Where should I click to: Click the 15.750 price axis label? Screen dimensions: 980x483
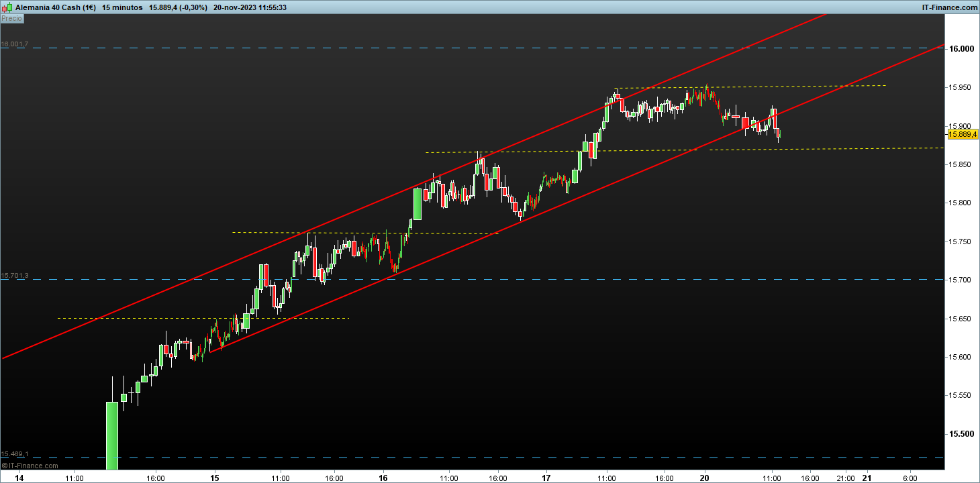click(960, 241)
